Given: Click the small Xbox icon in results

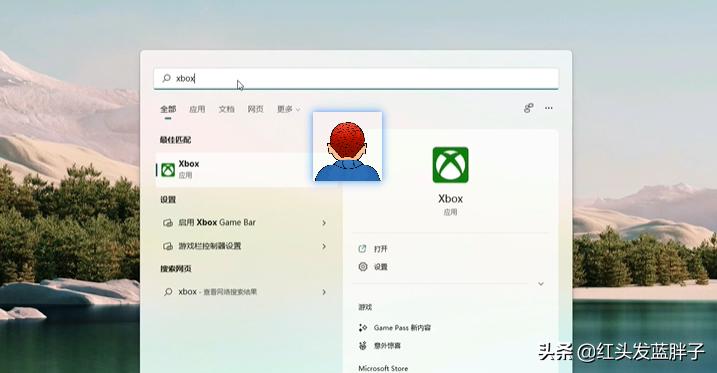Looking at the screenshot, I should pyautogui.click(x=168, y=170).
